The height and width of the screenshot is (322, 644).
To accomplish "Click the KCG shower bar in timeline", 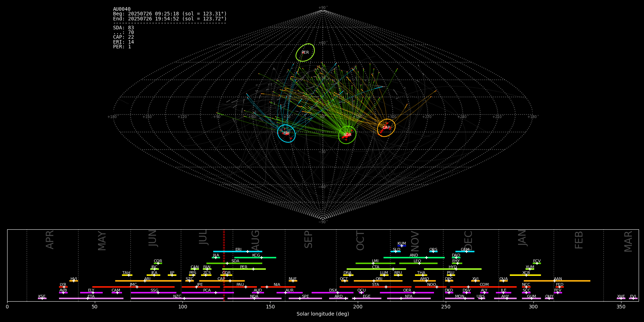I will point(255,258).
